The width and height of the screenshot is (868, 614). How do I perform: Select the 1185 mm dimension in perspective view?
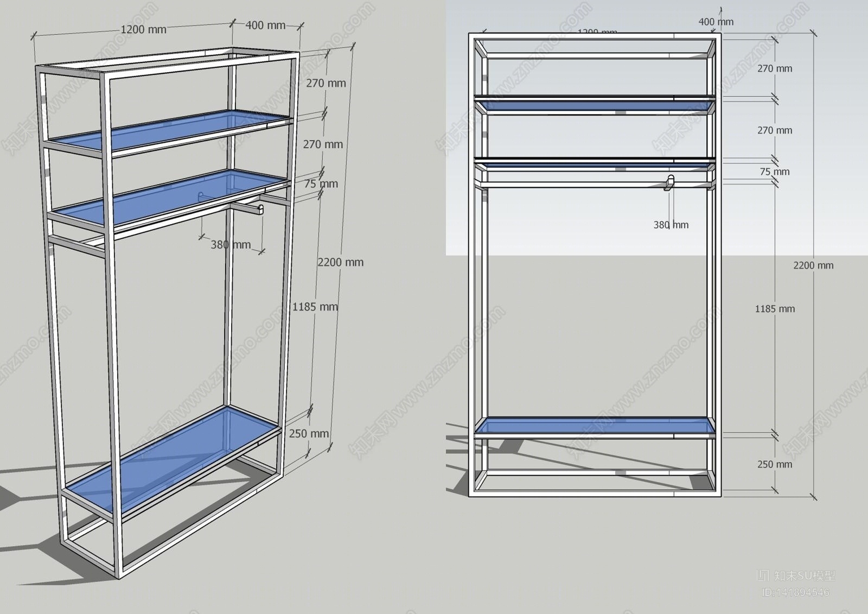pos(315,307)
